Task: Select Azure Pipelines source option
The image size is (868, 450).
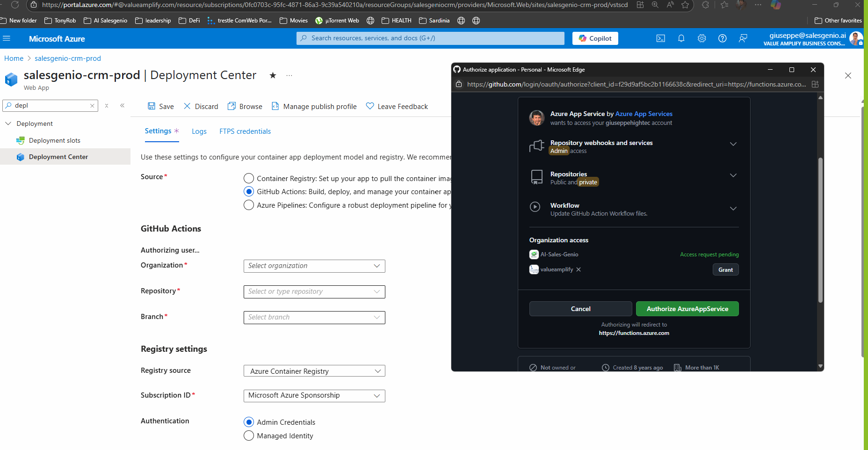Action: 249,205
